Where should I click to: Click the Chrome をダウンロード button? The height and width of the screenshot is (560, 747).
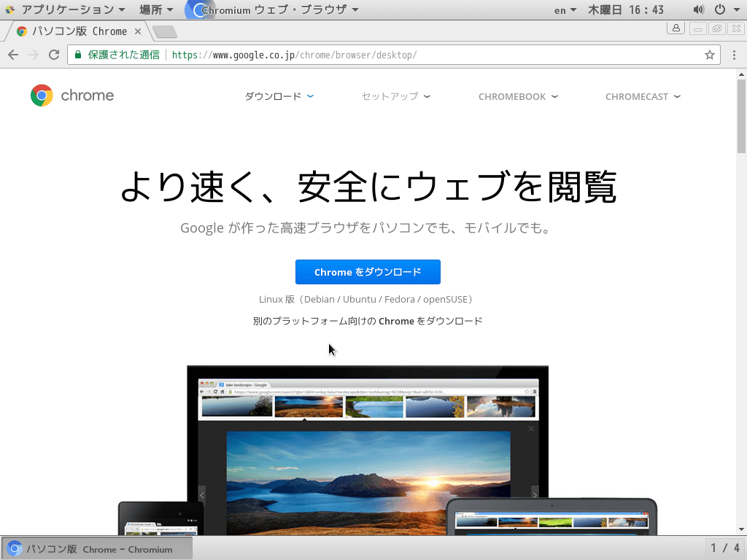click(368, 271)
